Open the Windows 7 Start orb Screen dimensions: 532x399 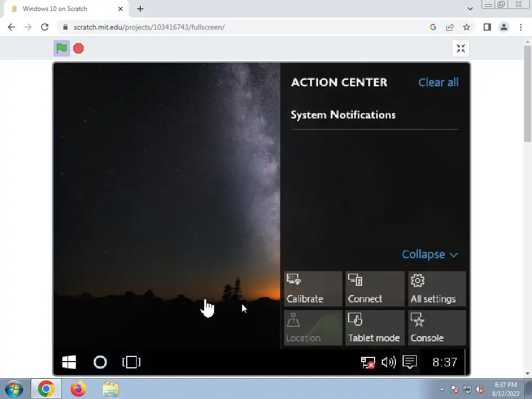click(x=14, y=389)
